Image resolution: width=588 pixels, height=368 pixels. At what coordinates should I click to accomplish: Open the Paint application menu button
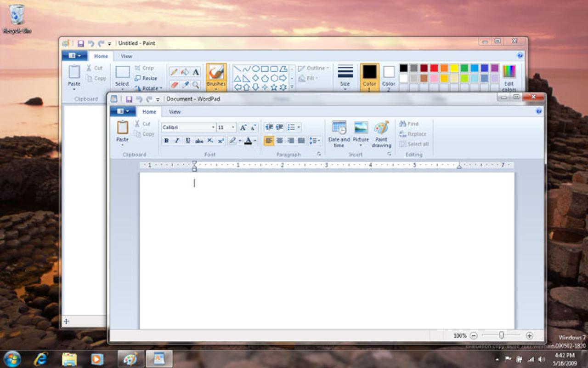74,56
